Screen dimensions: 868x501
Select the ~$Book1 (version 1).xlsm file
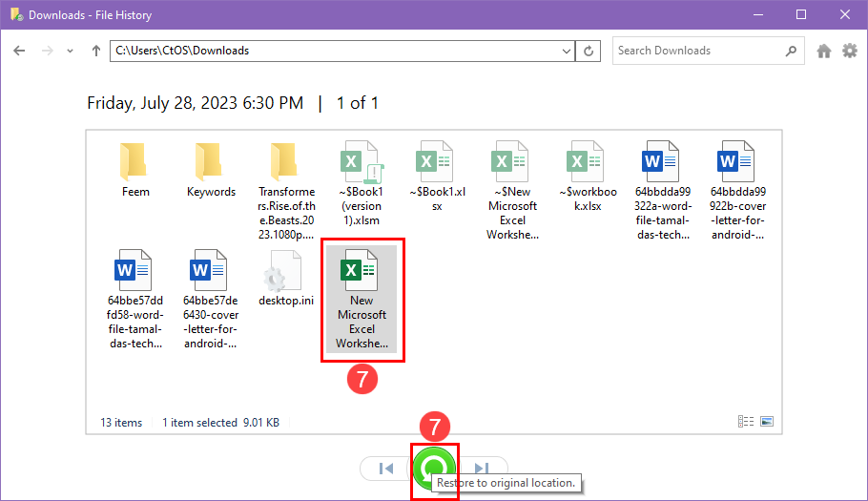click(362, 182)
